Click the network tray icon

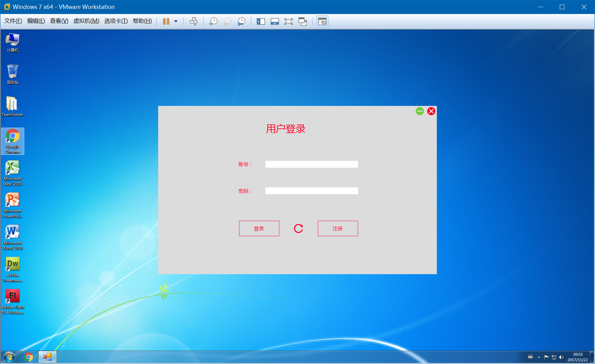(554, 357)
